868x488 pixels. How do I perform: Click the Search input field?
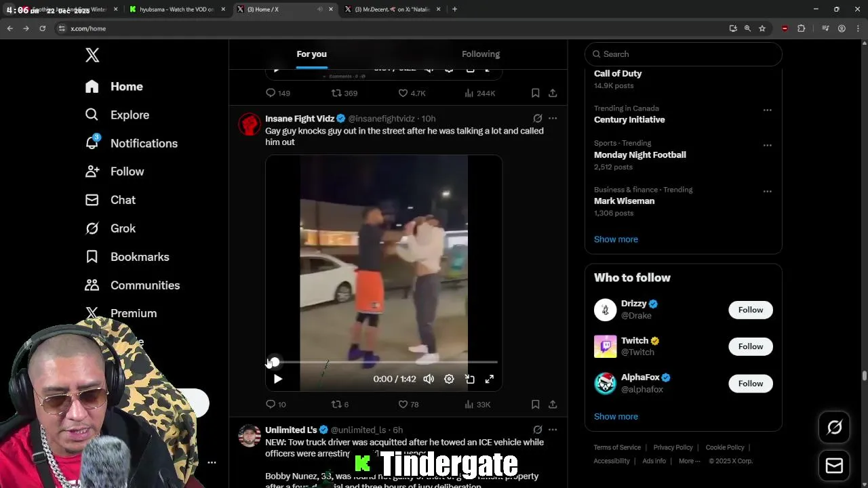coord(684,54)
